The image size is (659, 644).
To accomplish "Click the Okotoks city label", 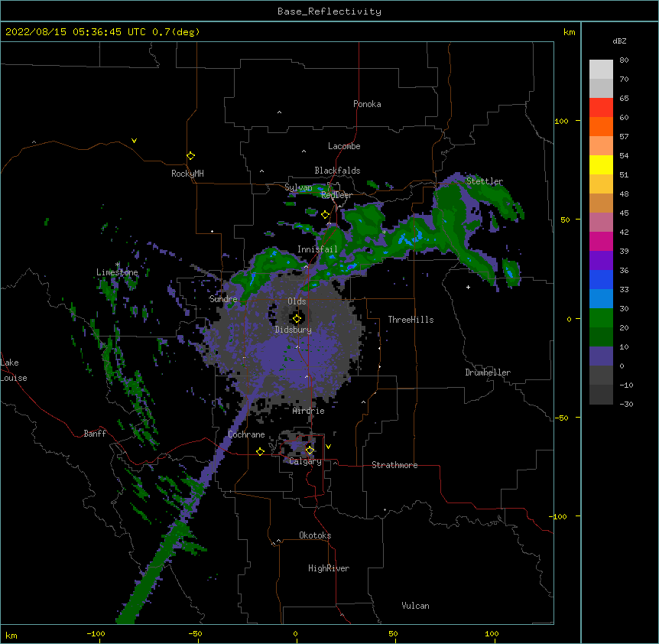I will click(315, 535).
